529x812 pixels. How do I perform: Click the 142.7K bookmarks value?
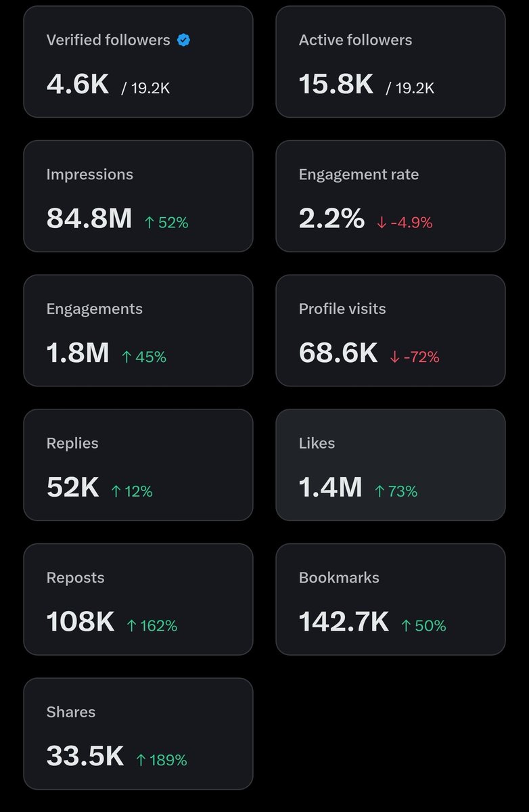(344, 621)
